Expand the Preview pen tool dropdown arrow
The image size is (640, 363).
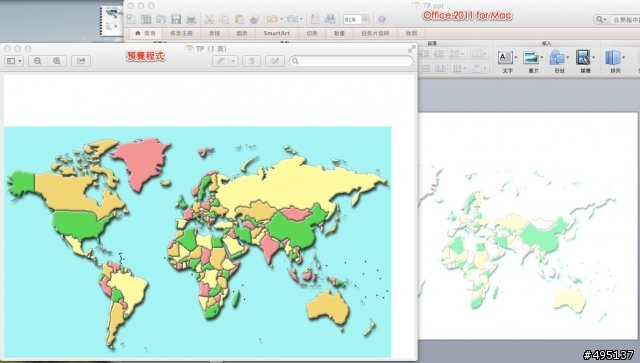point(233,61)
